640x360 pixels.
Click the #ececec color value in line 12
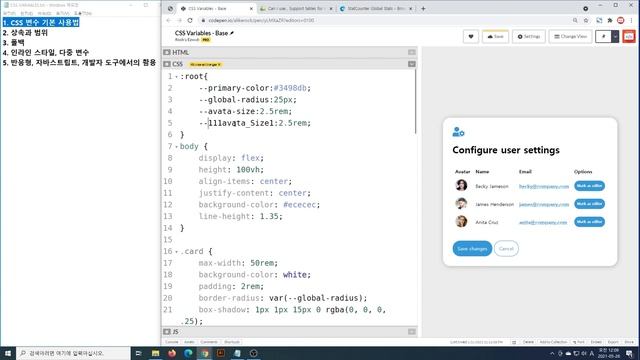point(300,204)
